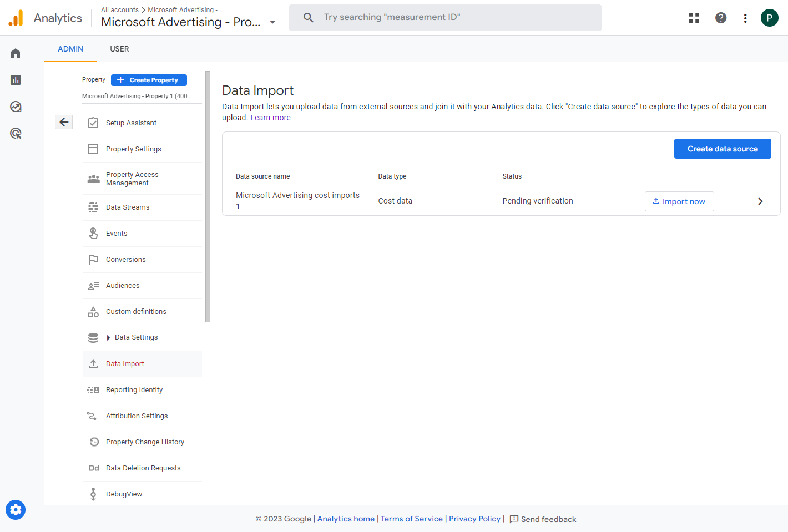
Task: Click the back arrow to collapse column
Action: (x=64, y=122)
